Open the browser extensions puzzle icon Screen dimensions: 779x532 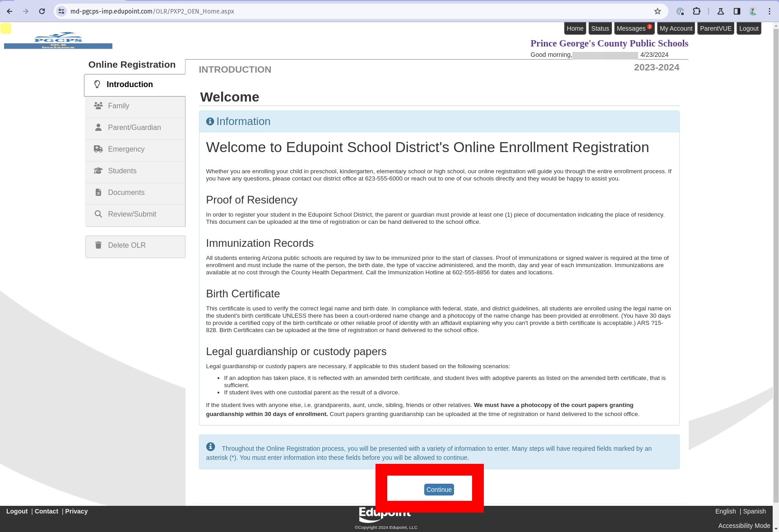pyautogui.click(x=697, y=11)
